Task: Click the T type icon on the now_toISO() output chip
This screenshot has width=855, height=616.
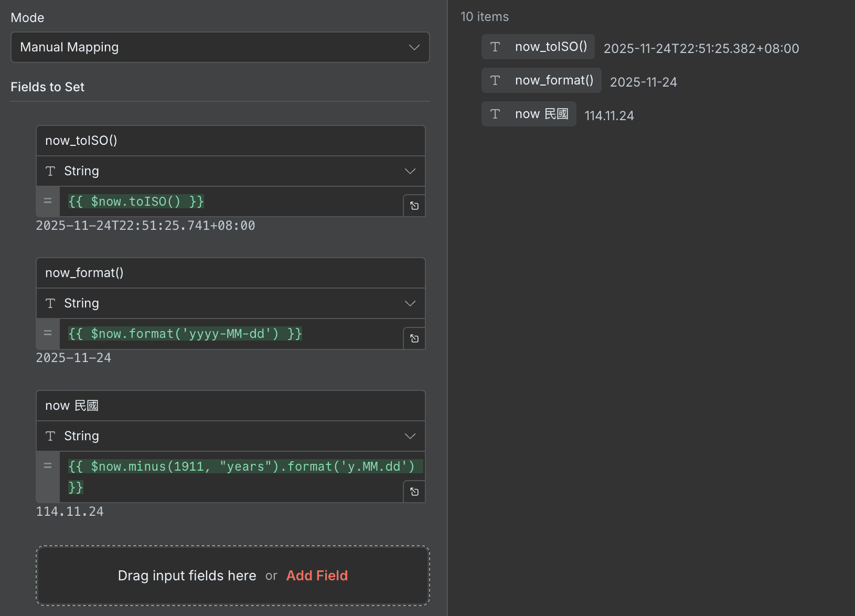Action: (495, 47)
